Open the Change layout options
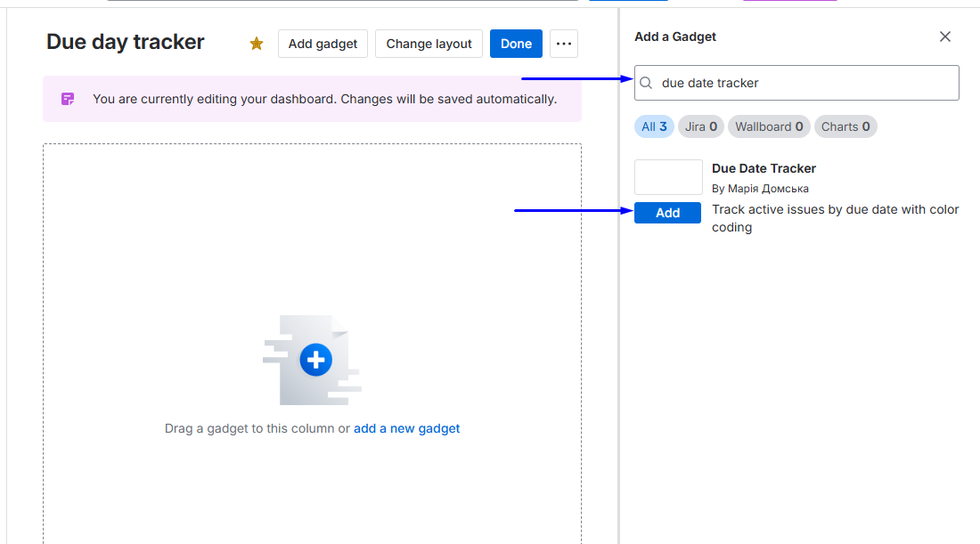The width and height of the screenshot is (980, 544). [429, 44]
